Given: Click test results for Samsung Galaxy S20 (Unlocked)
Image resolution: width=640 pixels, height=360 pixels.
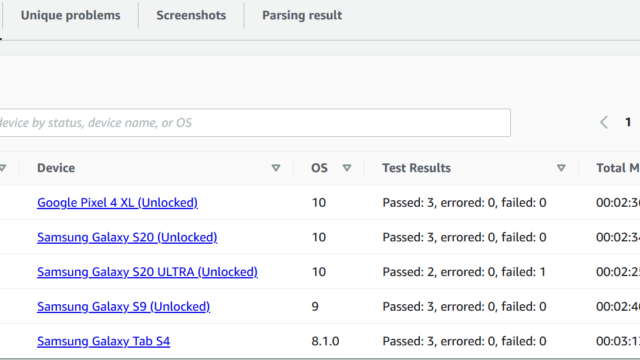Looking at the screenshot, I should 464,237.
